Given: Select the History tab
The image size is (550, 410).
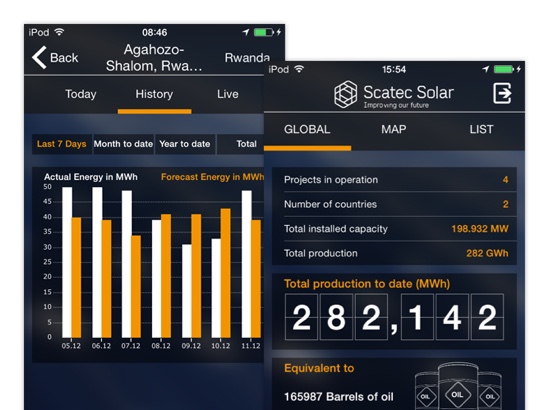Looking at the screenshot, I should [x=154, y=94].
